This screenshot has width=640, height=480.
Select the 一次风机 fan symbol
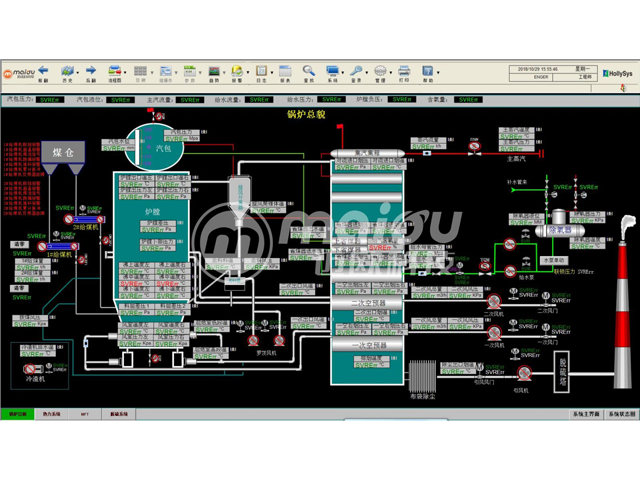point(494,333)
